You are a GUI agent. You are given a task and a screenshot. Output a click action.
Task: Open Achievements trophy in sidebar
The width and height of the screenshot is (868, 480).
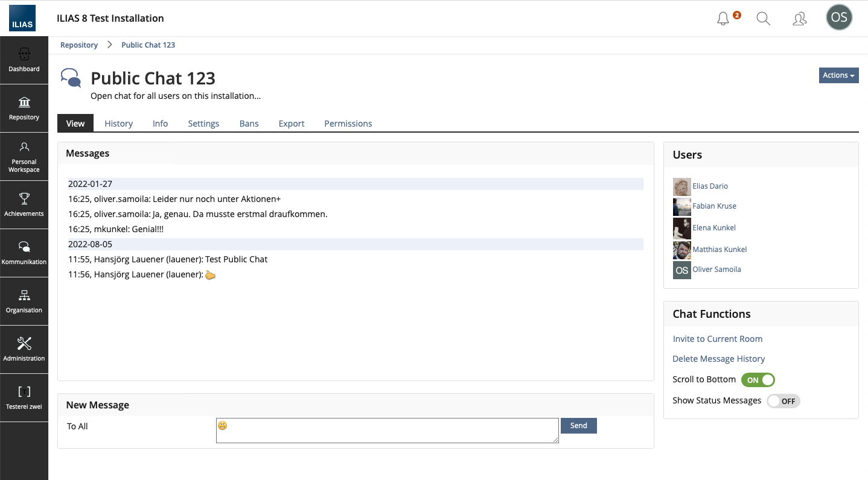click(24, 205)
